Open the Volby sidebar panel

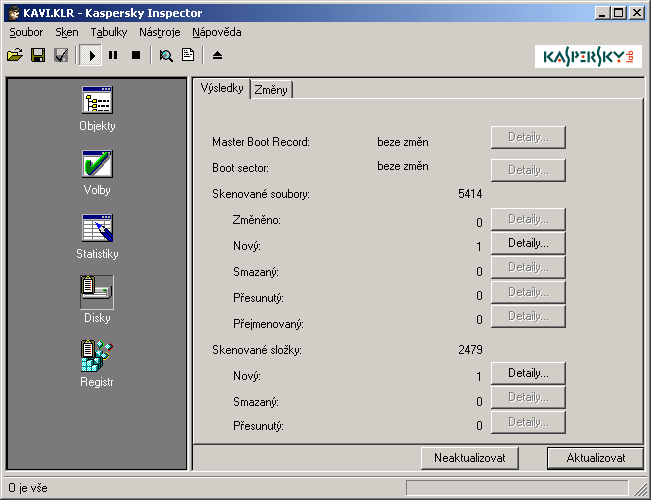tap(97, 173)
